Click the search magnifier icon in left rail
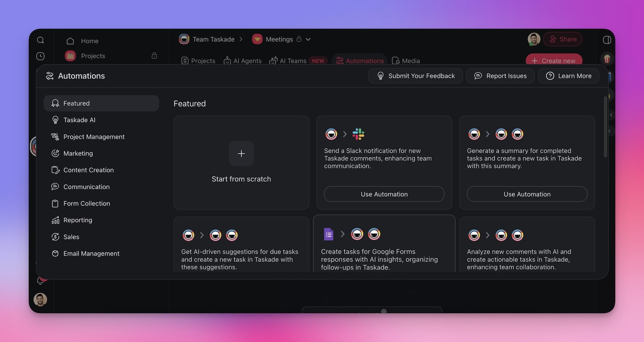This screenshot has width=644, height=342. (x=41, y=40)
